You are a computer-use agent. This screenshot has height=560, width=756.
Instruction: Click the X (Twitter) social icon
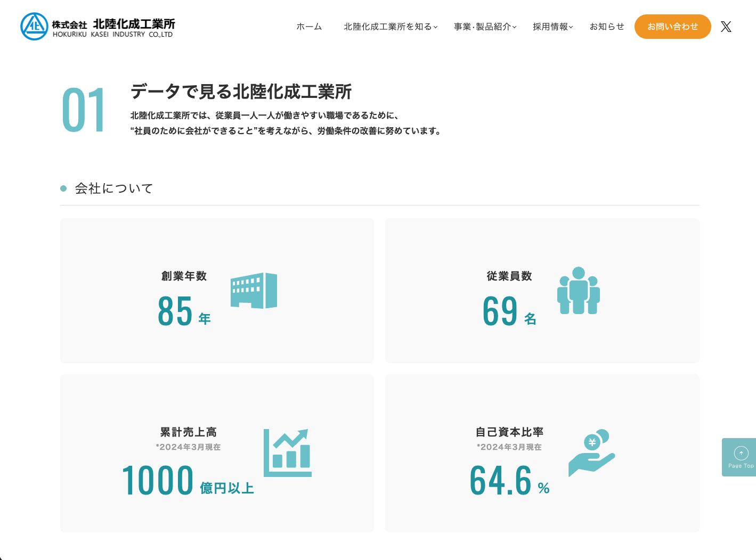[x=726, y=26]
